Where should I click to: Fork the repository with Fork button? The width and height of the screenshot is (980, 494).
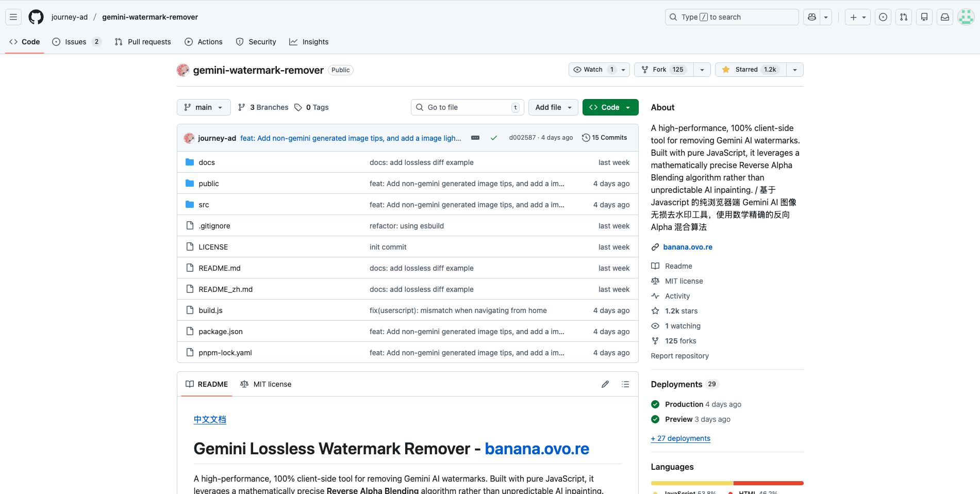point(664,70)
